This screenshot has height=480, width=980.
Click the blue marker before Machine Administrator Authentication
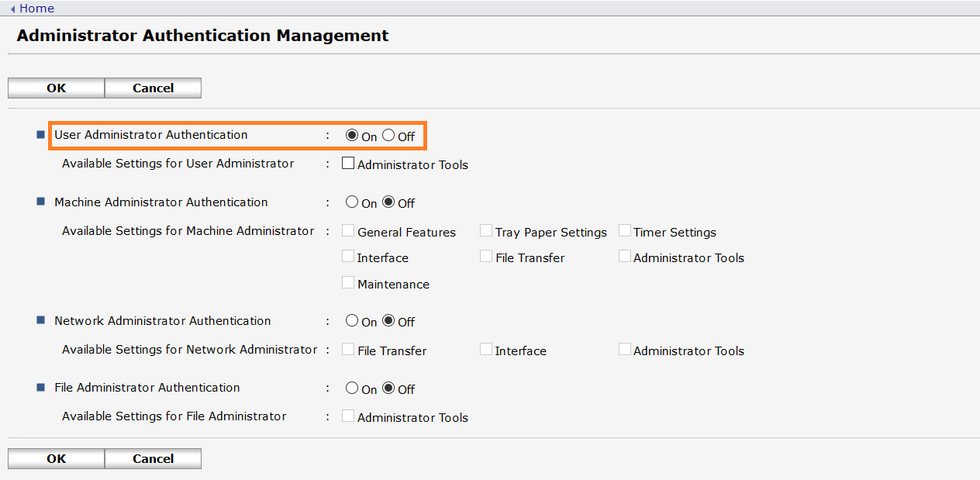[x=40, y=200]
